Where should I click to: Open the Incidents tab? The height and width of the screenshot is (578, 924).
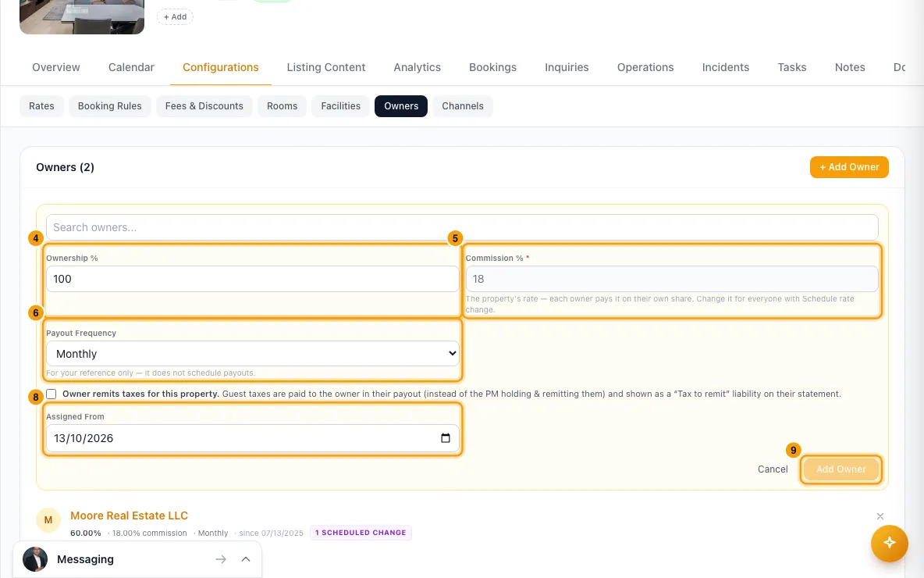pos(726,67)
